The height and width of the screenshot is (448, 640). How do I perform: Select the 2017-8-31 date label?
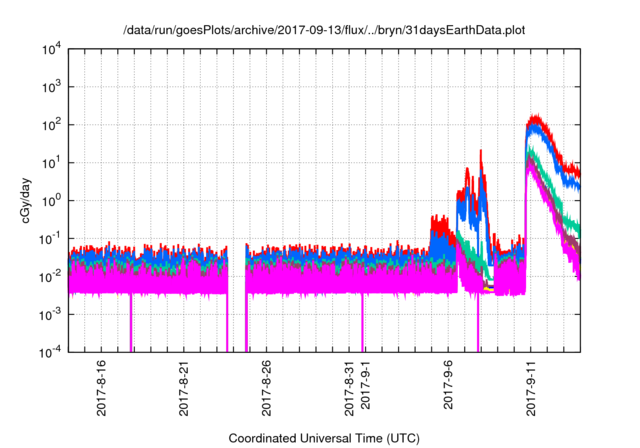(349, 388)
